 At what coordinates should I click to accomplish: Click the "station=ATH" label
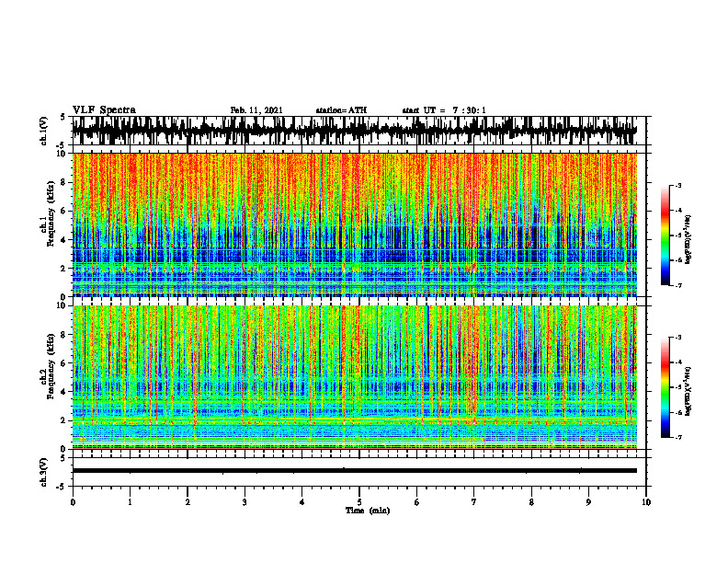coord(341,110)
